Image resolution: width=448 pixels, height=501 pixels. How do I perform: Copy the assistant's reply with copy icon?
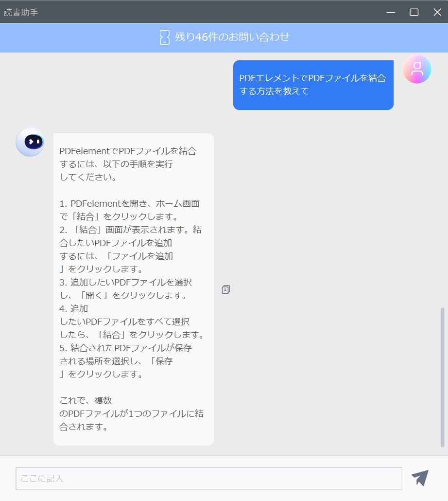[226, 289]
